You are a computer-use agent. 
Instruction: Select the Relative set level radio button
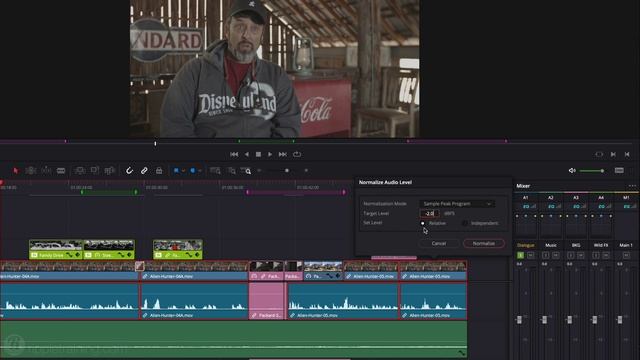(x=423, y=223)
